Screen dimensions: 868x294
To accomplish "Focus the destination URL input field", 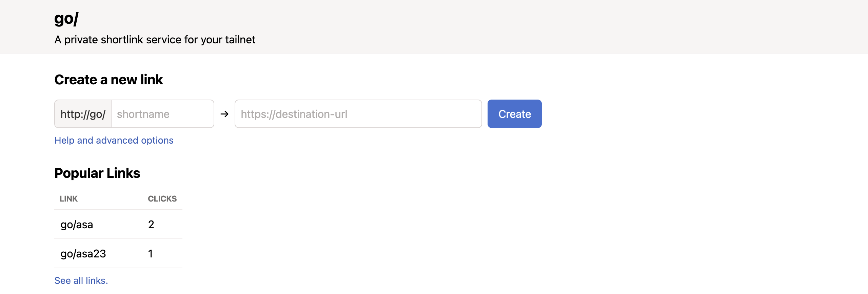I will (358, 114).
